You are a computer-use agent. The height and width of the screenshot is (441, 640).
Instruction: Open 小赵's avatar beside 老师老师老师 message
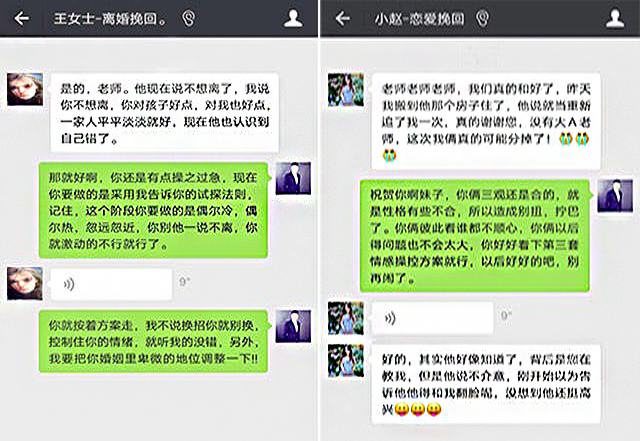tap(346, 90)
